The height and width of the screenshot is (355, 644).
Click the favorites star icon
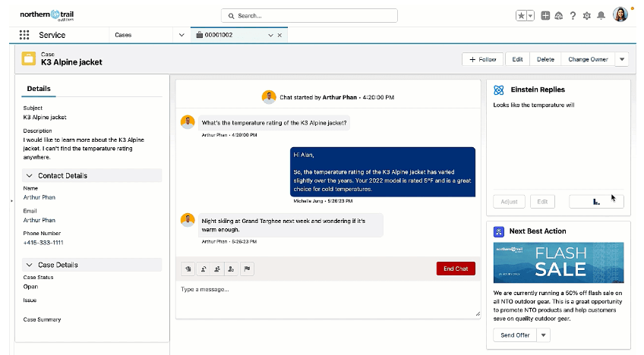(521, 15)
